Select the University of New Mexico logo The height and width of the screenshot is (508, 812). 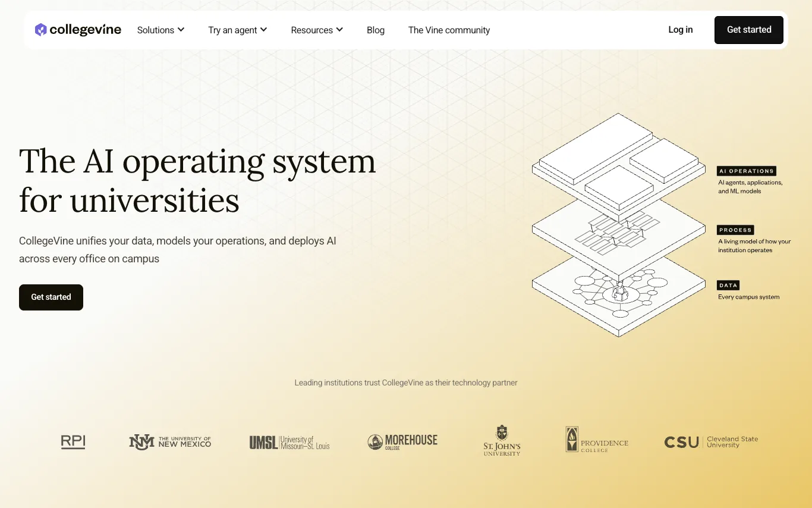[x=170, y=441]
